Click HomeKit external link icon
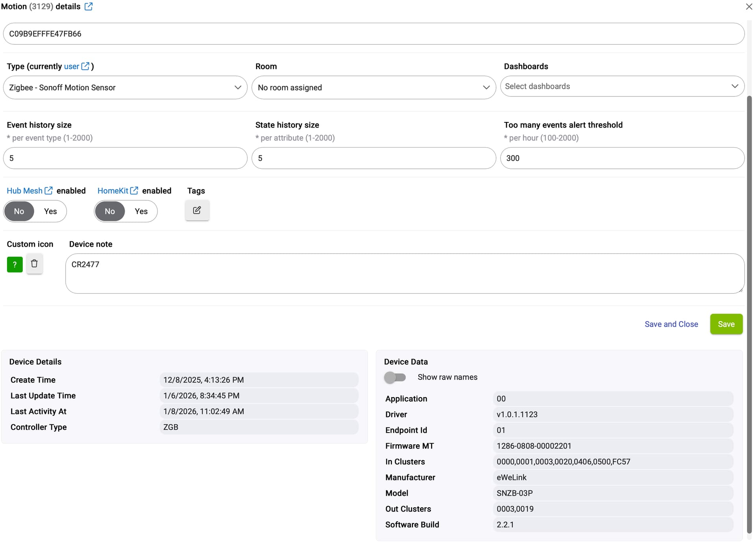This screenshot has height=551, width=756. click(x=134, y=190)
